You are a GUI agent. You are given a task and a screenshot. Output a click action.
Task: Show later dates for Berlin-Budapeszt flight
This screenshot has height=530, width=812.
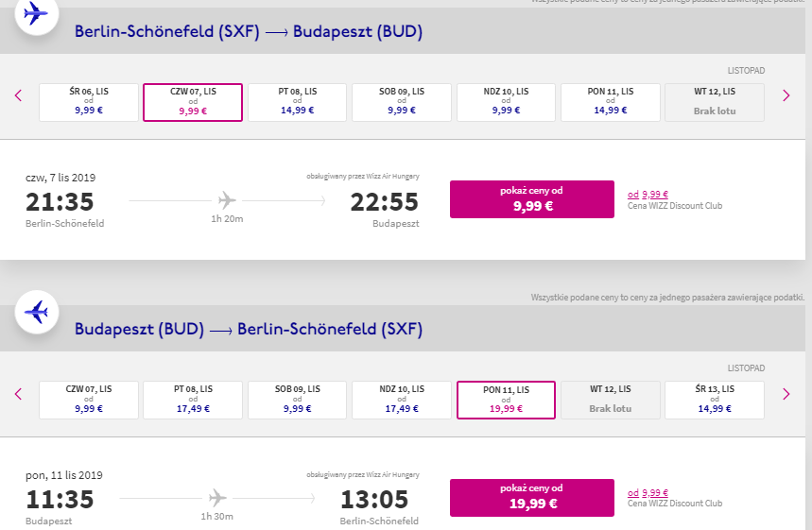786,95
